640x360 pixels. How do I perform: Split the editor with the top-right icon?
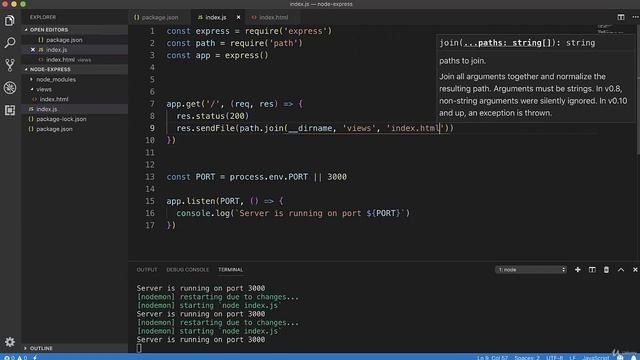pyautogui.click(x=621, y=17)
